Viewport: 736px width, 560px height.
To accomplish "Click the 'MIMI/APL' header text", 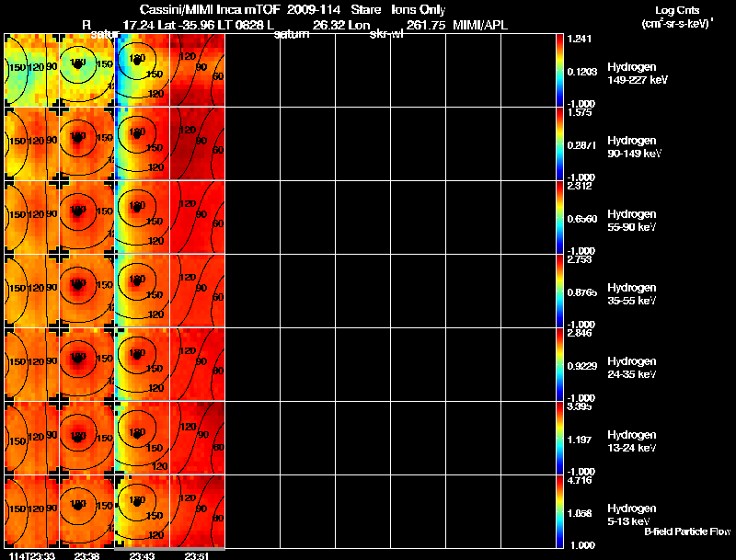I will [x=479, y=26].
